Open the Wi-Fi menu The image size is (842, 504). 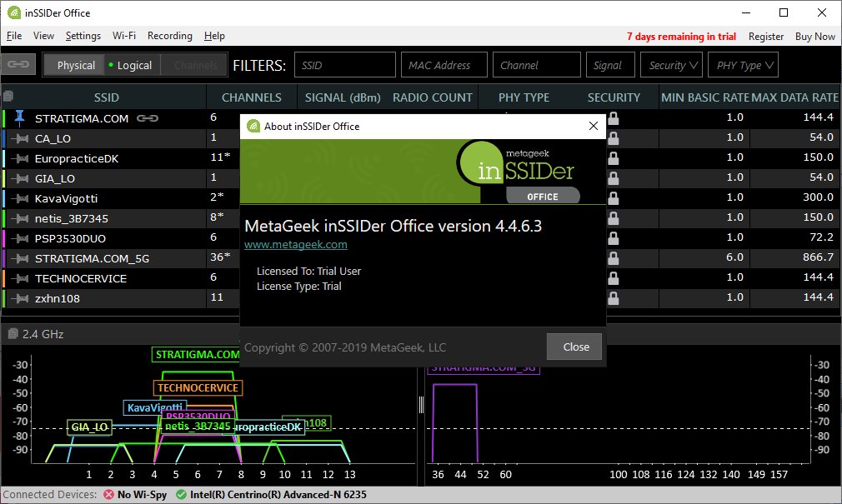(124, 36)
